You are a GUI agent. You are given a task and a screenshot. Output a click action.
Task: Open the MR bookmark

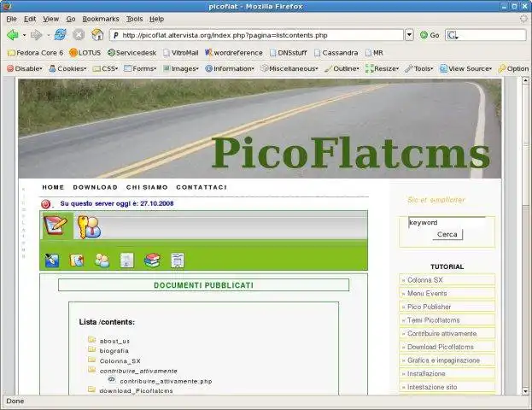point(374,53)
